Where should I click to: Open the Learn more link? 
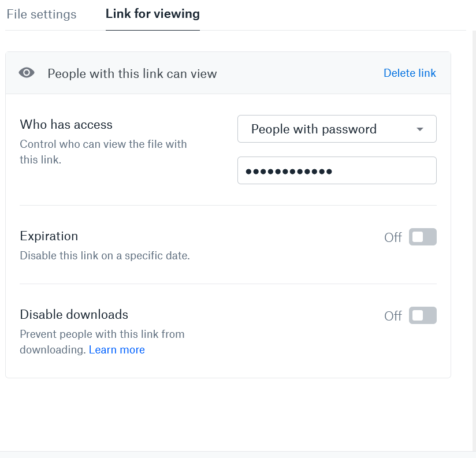[x=117, y=349]
